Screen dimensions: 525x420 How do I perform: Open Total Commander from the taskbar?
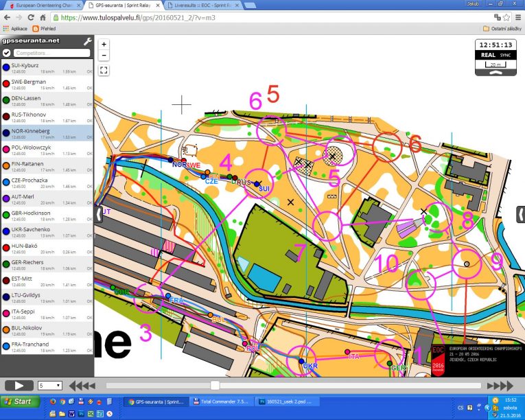click(222, 401)
